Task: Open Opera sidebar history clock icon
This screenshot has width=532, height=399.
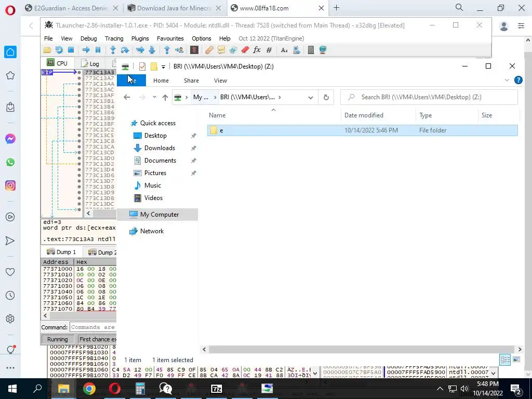Action: point(10,296)
